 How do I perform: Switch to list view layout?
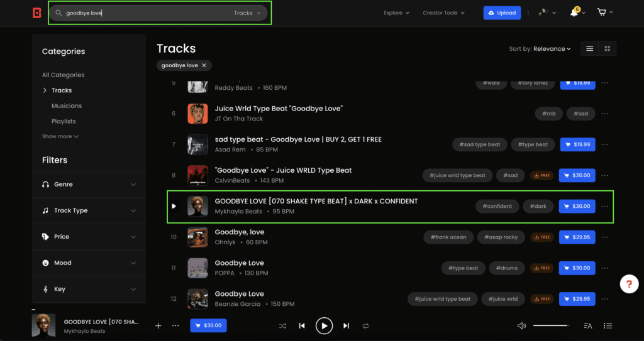tap(590, 48)
